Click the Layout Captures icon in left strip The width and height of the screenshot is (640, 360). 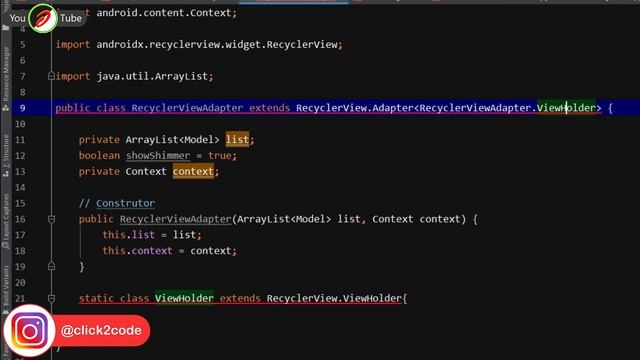tap(6, 245)
